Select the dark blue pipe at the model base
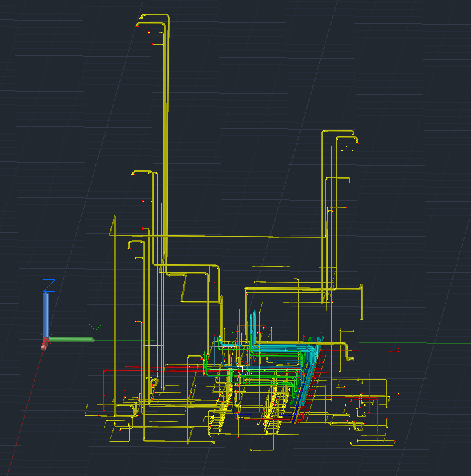This screenshot has height=476, width=471. tap(264, 415)
